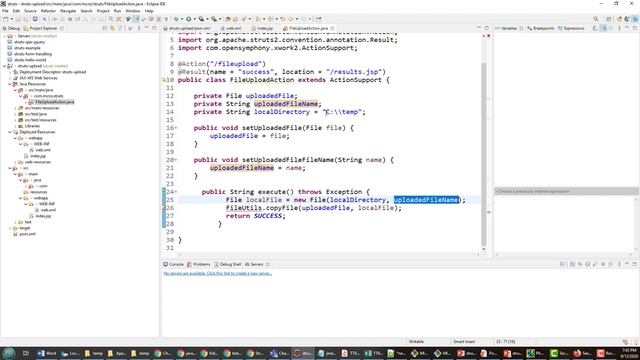Open the Source menu
The height and width of the screenshot is (360, 640).
pos(30,11)
